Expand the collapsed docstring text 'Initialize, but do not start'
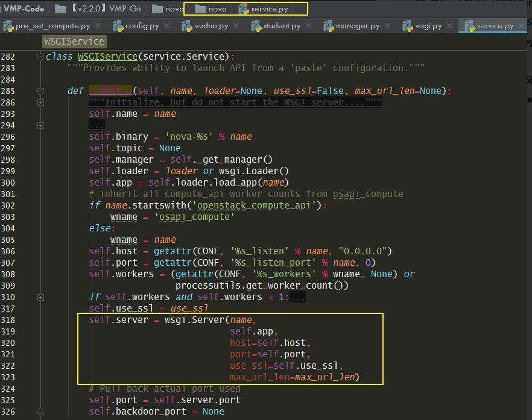 [235, 102]
